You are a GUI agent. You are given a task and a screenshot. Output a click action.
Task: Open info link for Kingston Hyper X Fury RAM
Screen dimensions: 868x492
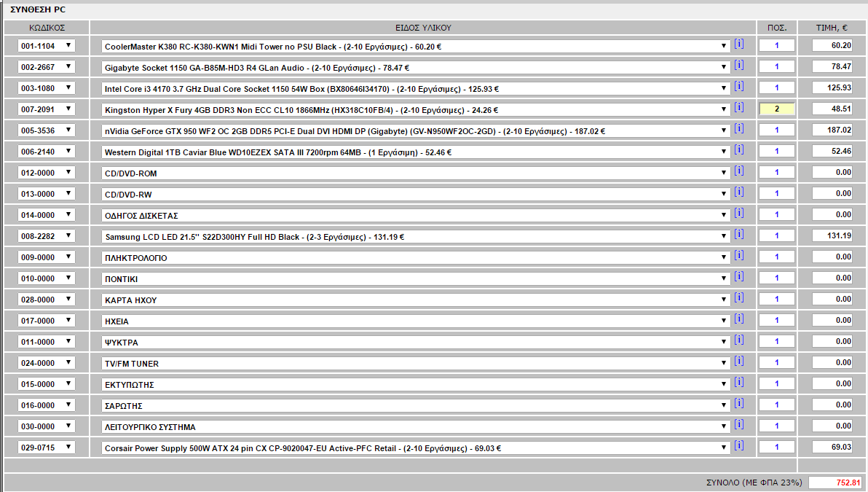(x=739, y=107)
